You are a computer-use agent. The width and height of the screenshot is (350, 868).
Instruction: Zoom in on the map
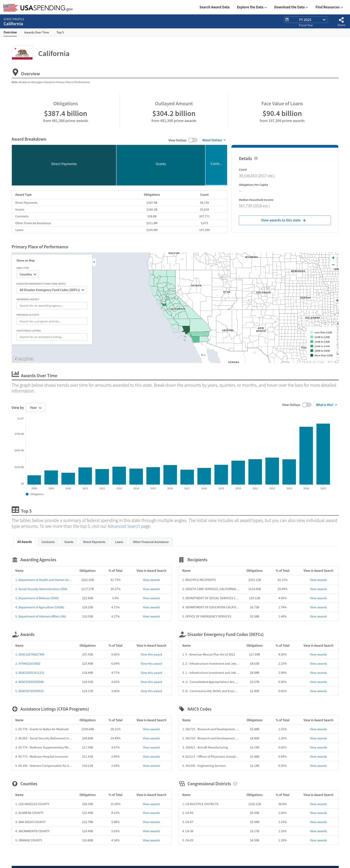tap(333, 258)
